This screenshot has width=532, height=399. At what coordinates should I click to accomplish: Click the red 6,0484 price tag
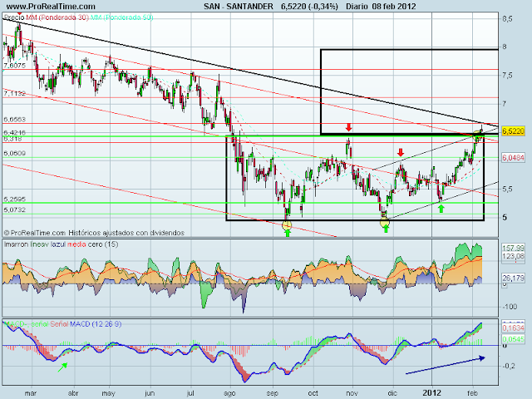point(513,157)
